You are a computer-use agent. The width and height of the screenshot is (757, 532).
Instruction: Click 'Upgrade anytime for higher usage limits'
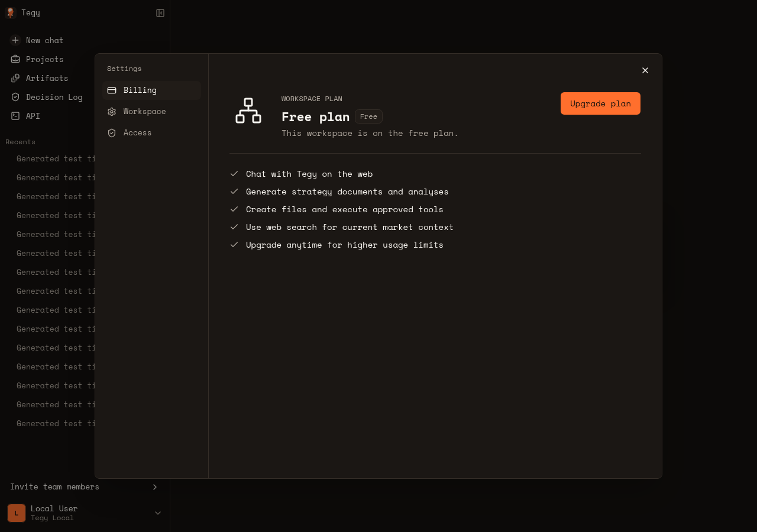pos(345,245)
